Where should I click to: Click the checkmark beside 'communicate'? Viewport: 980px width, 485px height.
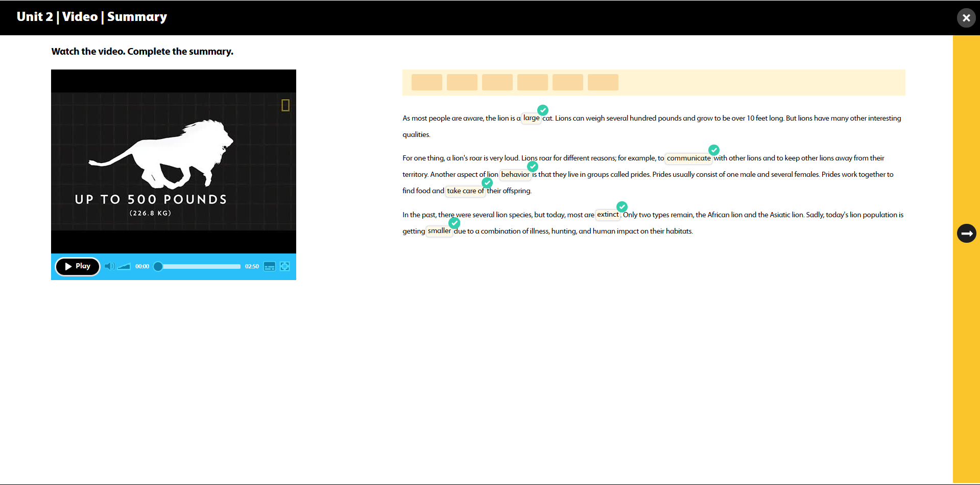pyautogui.click(x=713, y=150)
